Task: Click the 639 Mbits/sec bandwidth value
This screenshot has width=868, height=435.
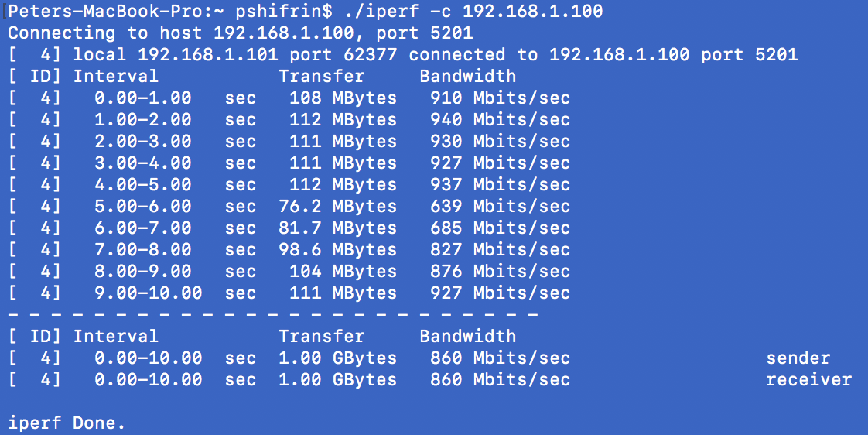Action: pos(501,206)
